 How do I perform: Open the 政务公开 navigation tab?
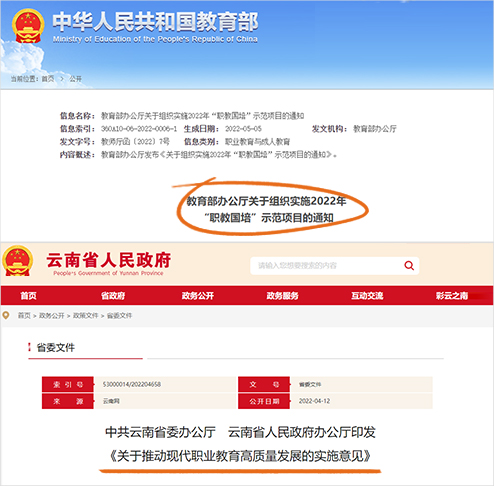point(198,296)
